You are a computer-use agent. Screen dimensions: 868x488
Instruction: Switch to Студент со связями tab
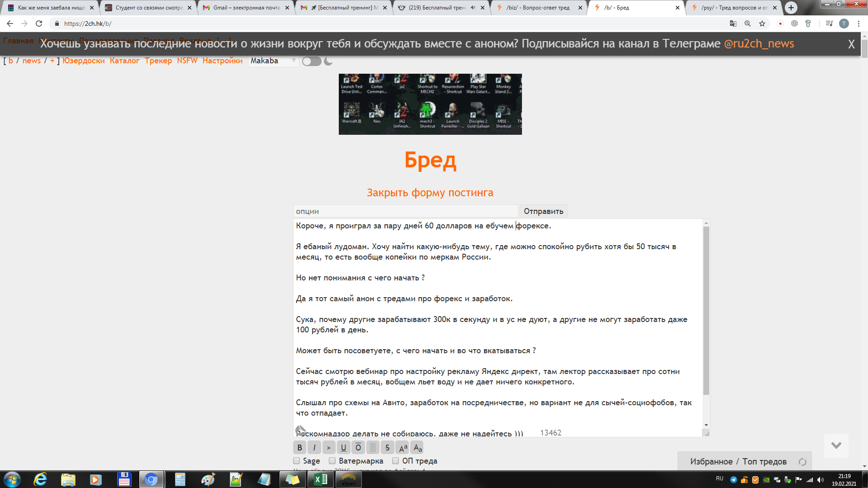click(148, 8)
